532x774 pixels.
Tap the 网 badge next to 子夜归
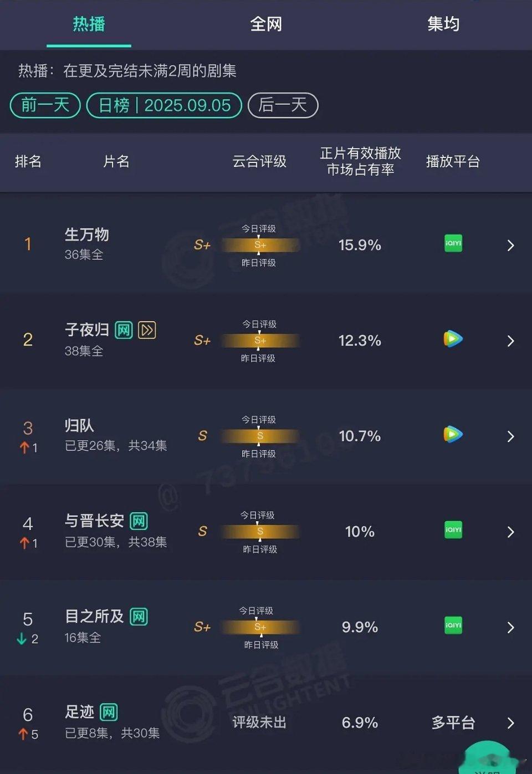coord(124,330)
